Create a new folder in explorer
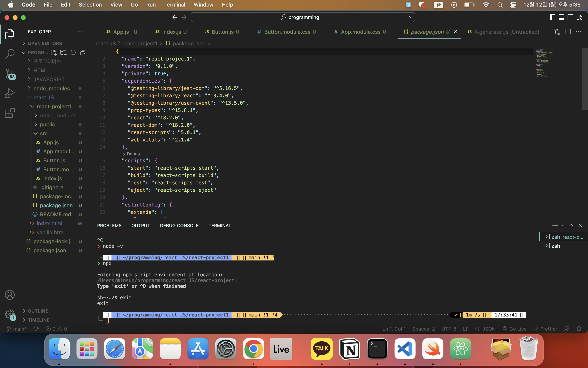The height and width of the screenshot is (368, 588). click(x=63, y=52)
